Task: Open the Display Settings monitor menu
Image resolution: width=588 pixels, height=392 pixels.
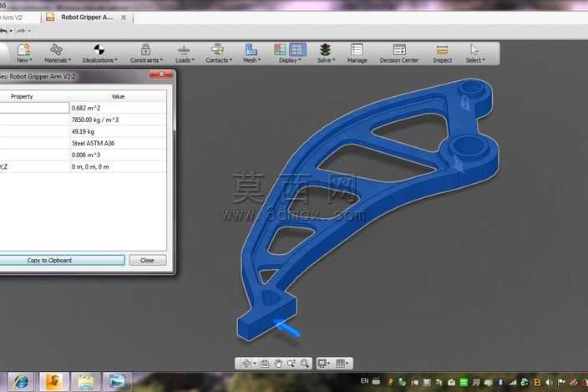Action: 323,363
